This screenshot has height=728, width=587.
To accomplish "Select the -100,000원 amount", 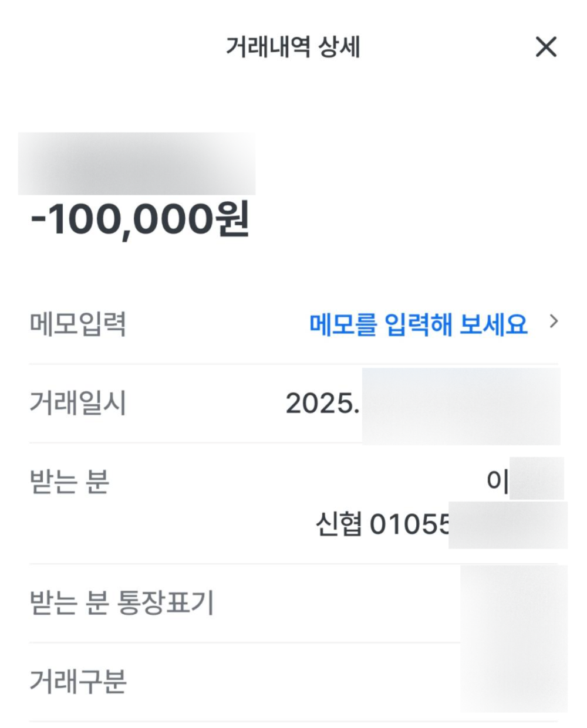I will pos(140,220).
